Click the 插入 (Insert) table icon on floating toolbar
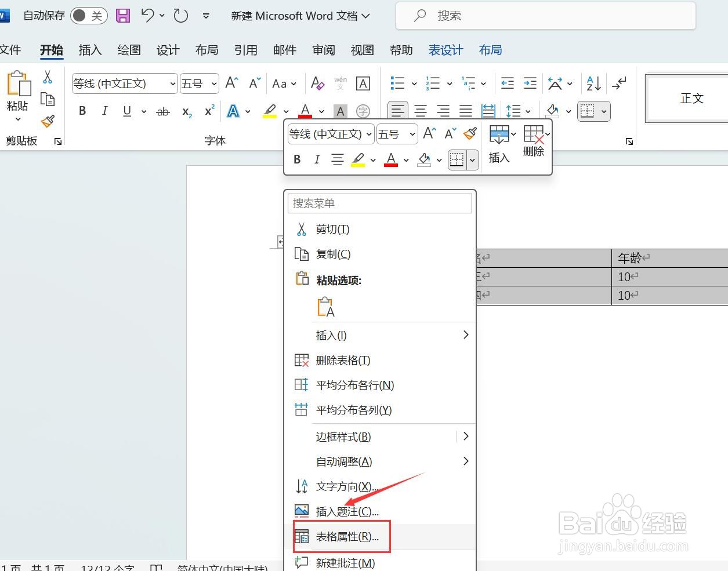Image resolution: width=728 pixels, height=571 pixels. tap(499, 141)
